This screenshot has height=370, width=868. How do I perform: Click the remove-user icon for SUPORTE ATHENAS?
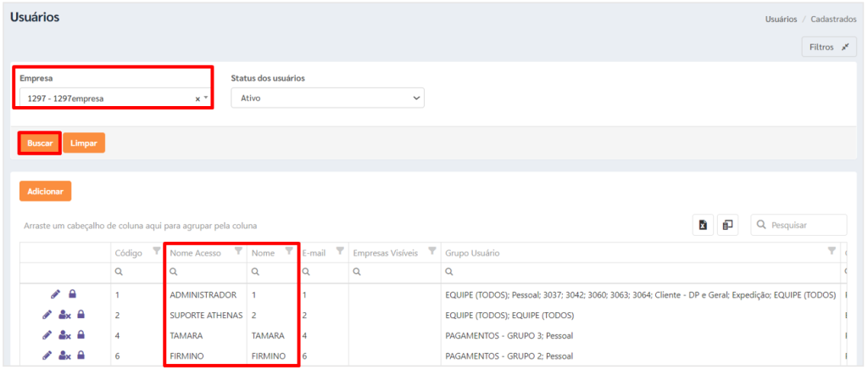tap(64, 315)
